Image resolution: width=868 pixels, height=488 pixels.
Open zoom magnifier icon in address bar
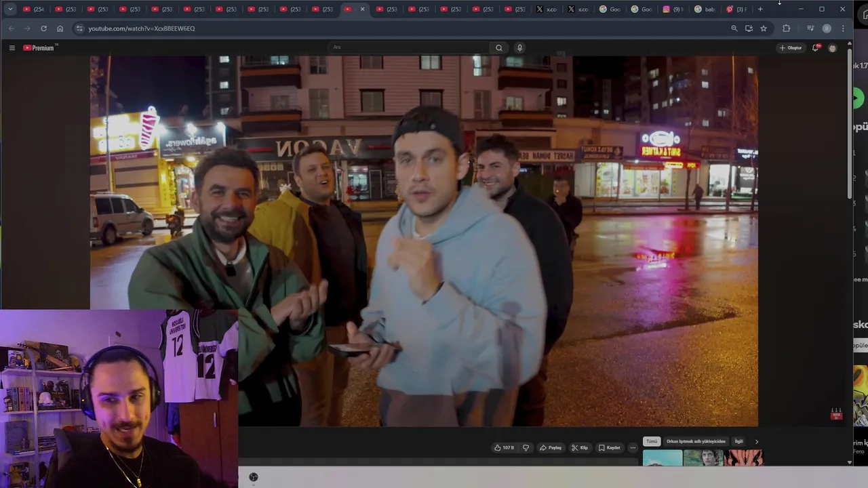[x=734, y=28]
